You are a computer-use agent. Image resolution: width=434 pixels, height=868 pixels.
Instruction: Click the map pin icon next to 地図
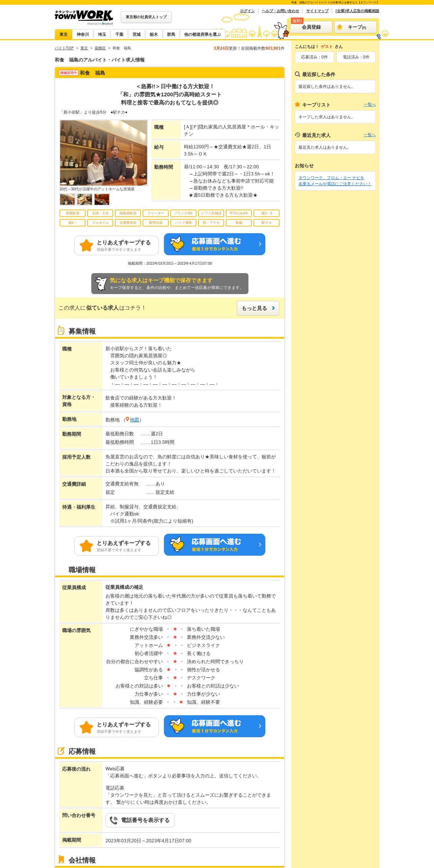127,419
